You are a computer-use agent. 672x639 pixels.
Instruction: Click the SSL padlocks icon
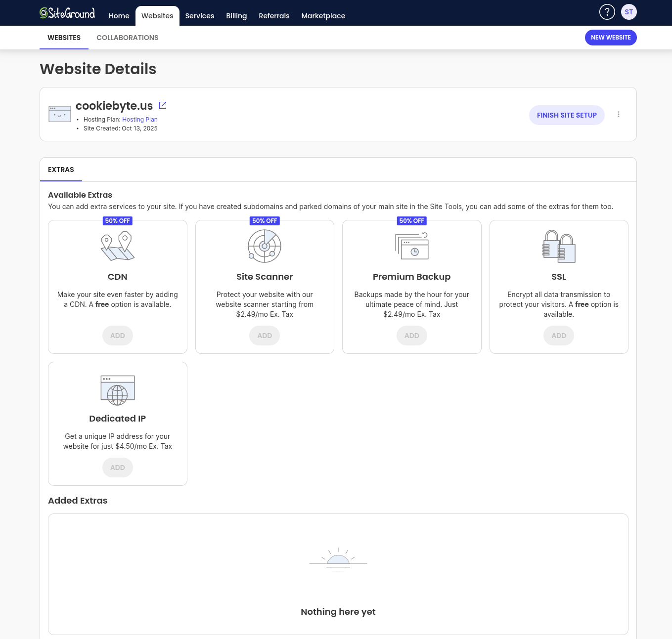pyautogui.click(x=559, y=246)
